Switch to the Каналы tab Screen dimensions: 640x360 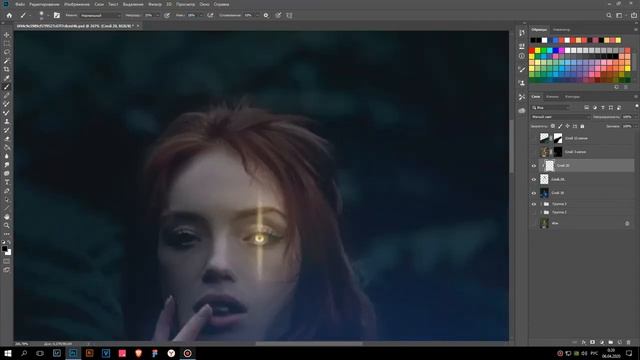click(552, 97)
